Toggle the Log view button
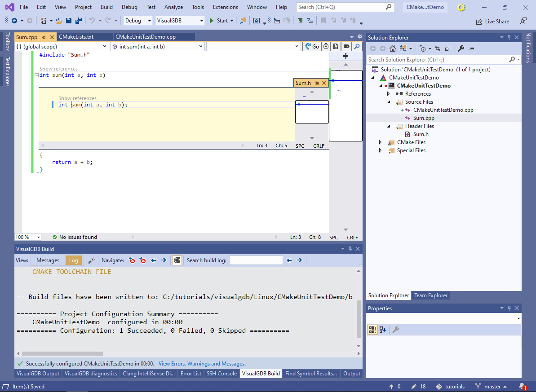 point(74,260)
